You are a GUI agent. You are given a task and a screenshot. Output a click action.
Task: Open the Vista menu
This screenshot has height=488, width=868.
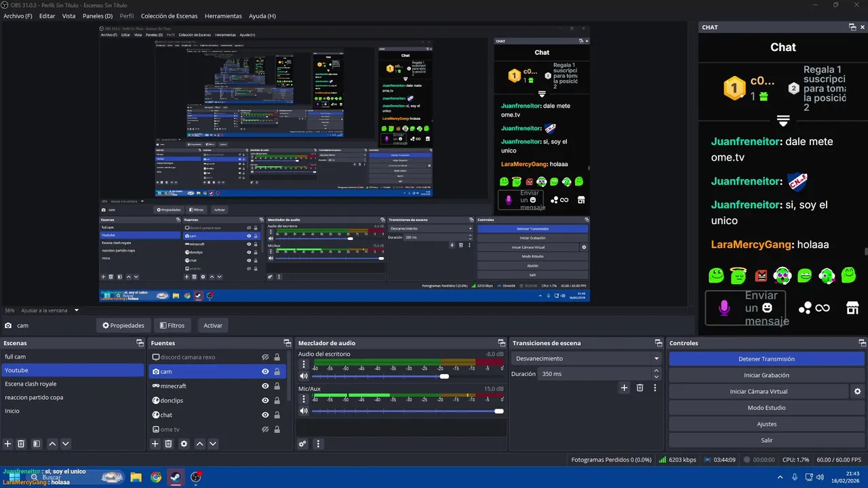click(69, 16)
